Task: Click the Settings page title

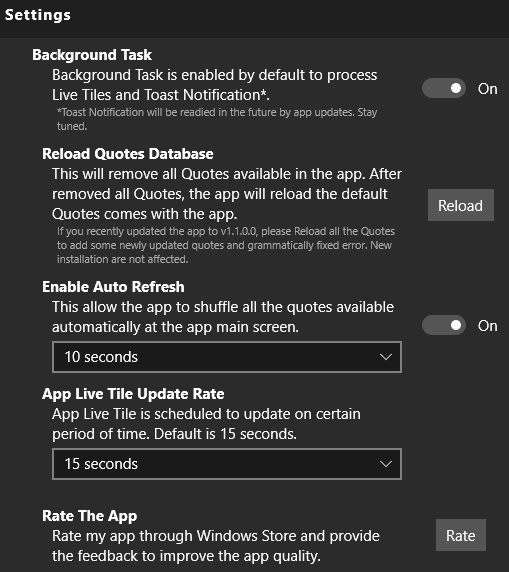Action: pyautogui.click(x=38, y=15)
